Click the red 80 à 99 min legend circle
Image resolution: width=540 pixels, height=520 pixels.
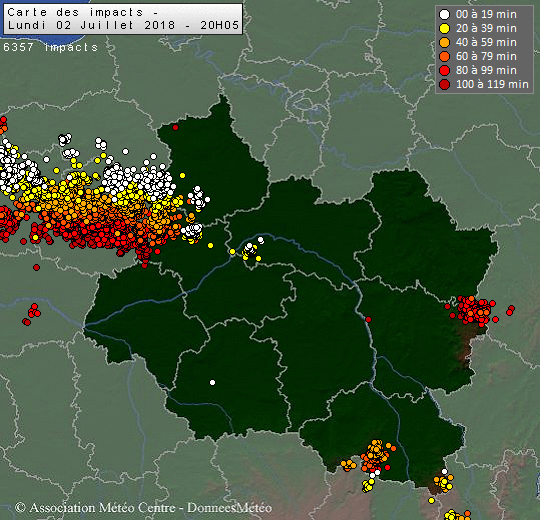pos(445,70)
